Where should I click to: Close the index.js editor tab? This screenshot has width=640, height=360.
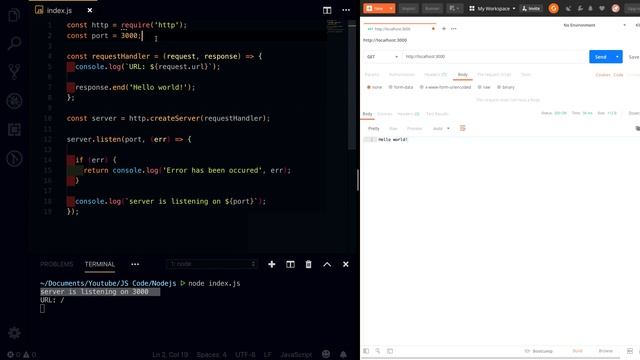[x=90, y=10]
